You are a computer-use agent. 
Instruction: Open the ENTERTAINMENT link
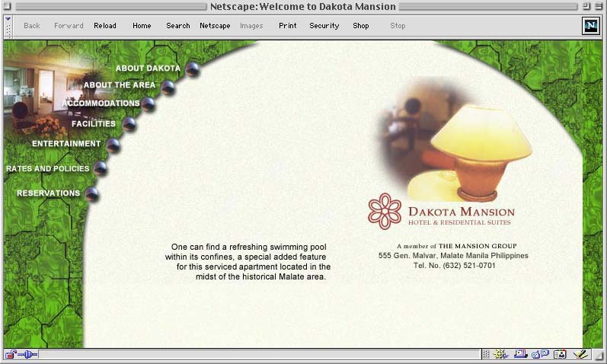coord(66,144)
